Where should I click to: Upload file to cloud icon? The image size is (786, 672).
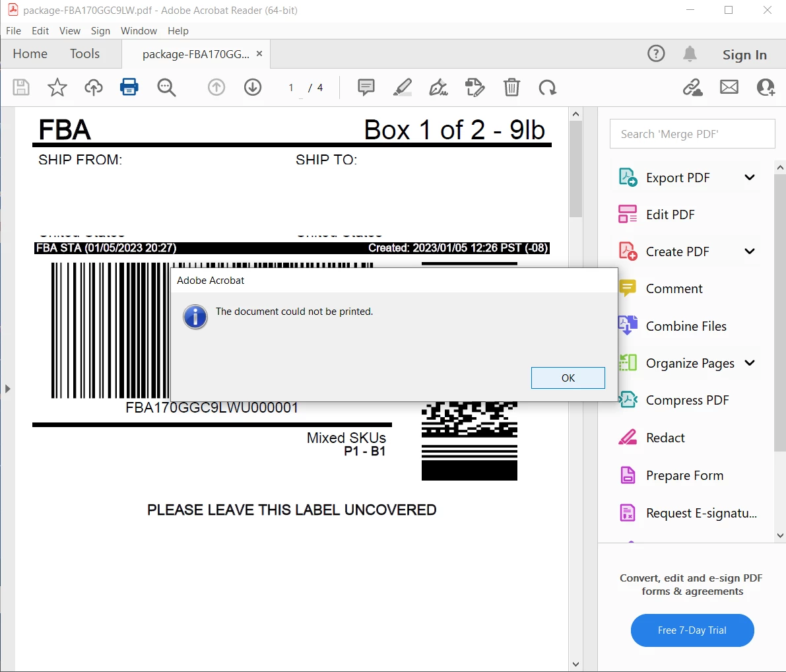pos(93,87)
